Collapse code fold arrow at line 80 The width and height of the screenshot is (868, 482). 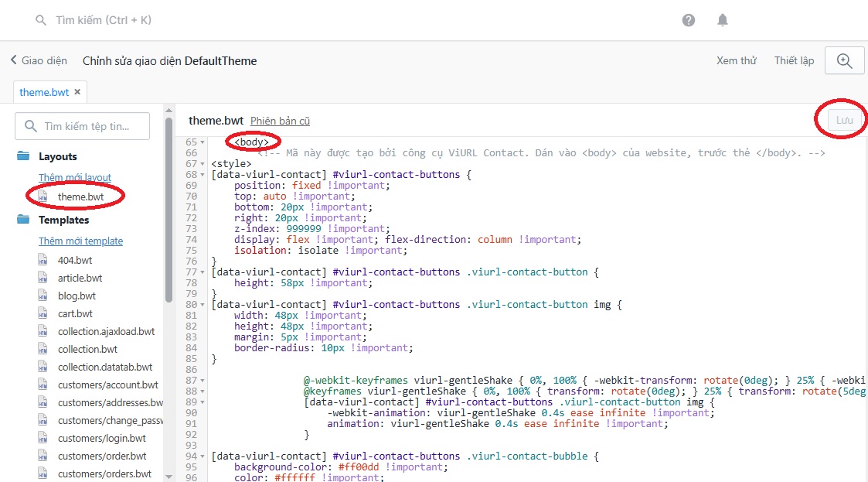[203, 305]
